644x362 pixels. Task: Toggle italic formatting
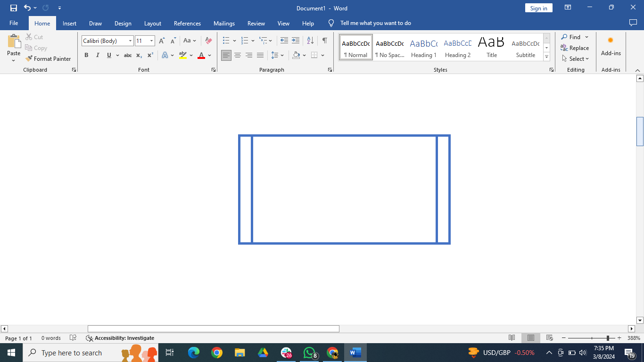[98, 55]
